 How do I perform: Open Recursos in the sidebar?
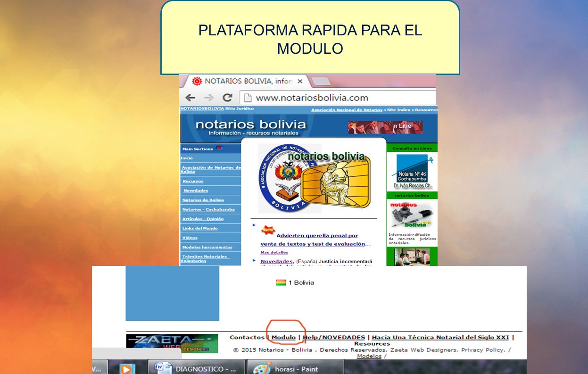[x=193, y=181]
